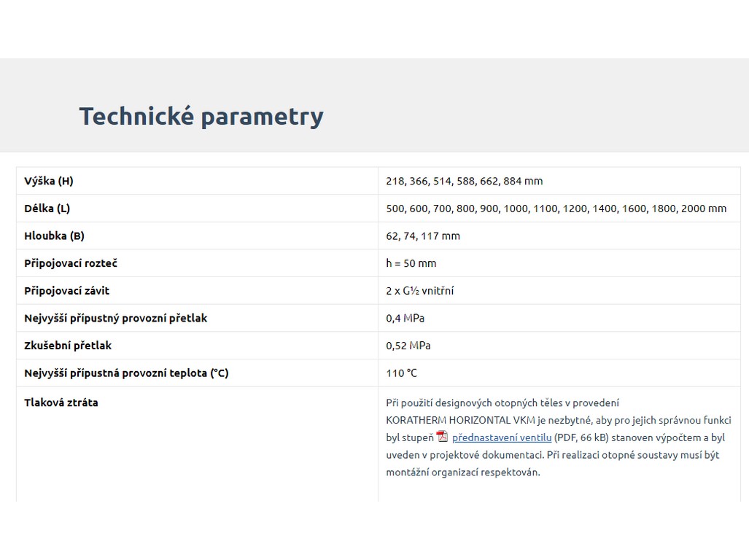This screenshot has height=560, width=749.
Task: Click the 110 °C value
Action: coord(402,373)
